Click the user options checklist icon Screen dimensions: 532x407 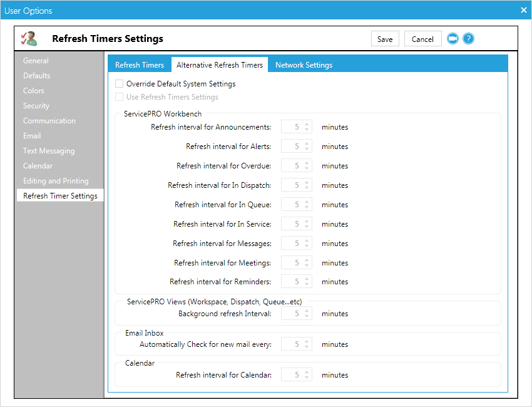(29, 38)
